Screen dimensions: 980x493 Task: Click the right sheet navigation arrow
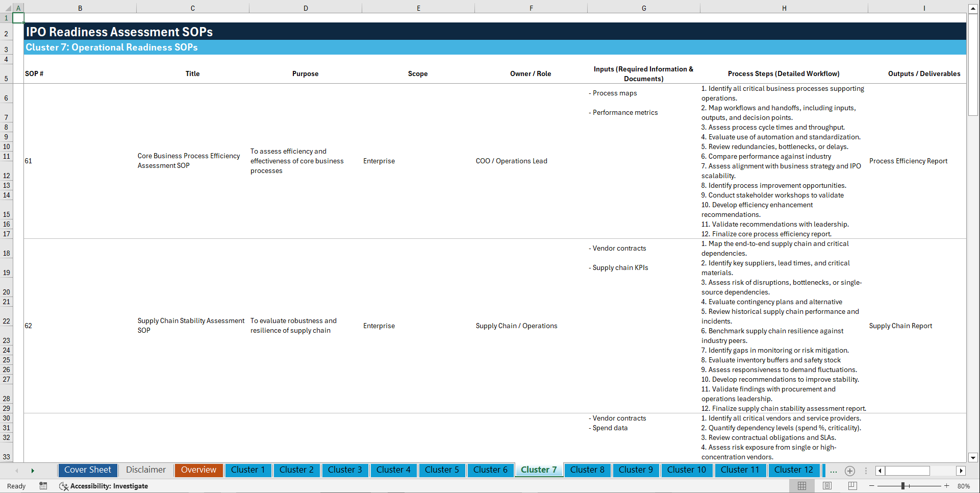(33, 471)
